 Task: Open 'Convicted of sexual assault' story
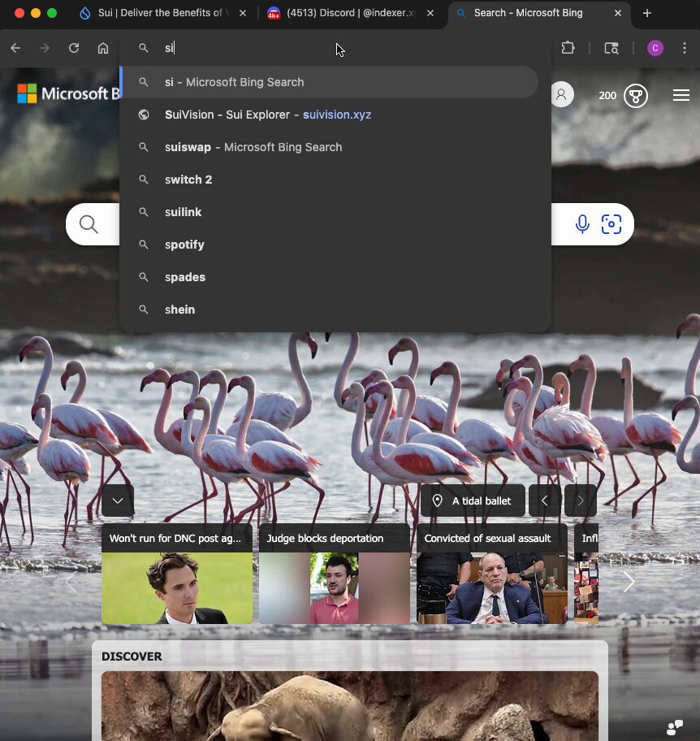tap(491, 574)
